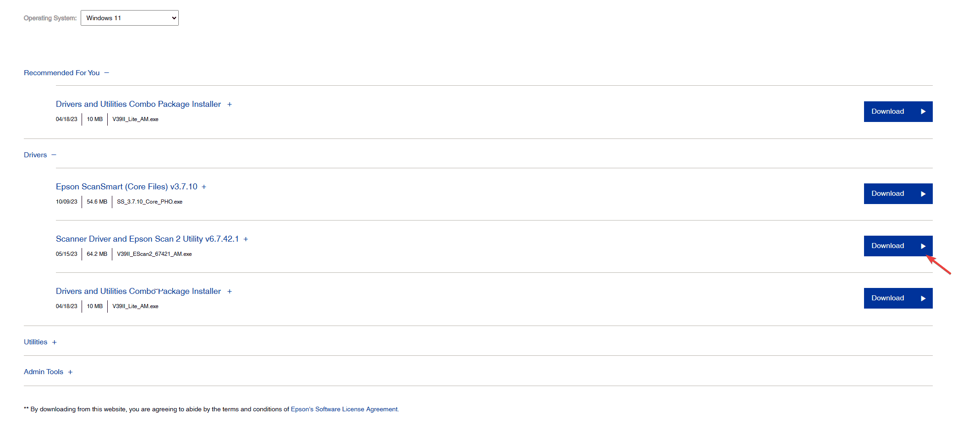Screen dimensions: 980x431
Task: Click arrow icon on ScanSmart Download button
Action: (x=923, y=194)
